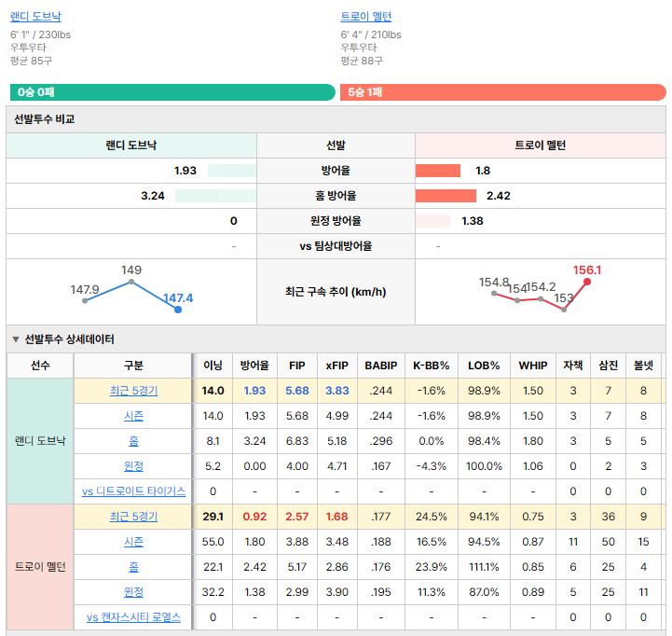Click the 100.0% LOB% cell

[x=484, y=466]
